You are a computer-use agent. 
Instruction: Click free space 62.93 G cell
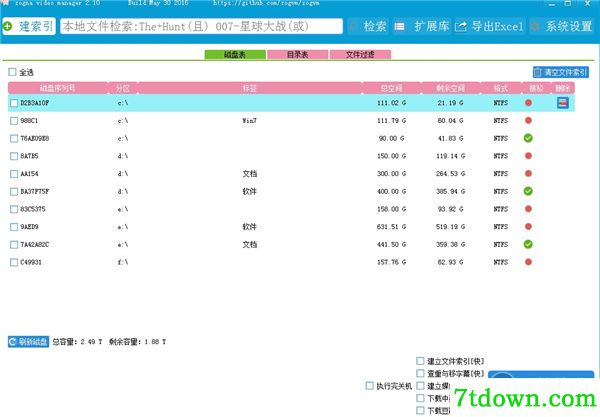tap(450, 262)
